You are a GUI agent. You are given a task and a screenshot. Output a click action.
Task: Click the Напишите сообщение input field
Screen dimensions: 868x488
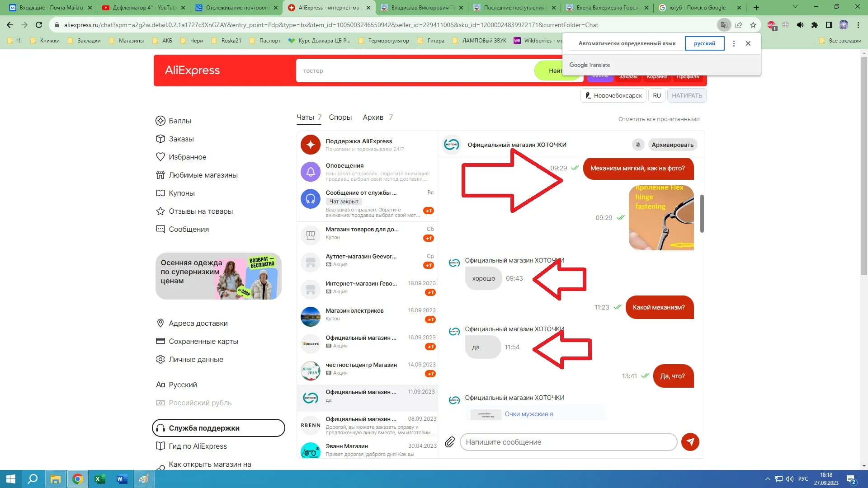pos(568,442)
